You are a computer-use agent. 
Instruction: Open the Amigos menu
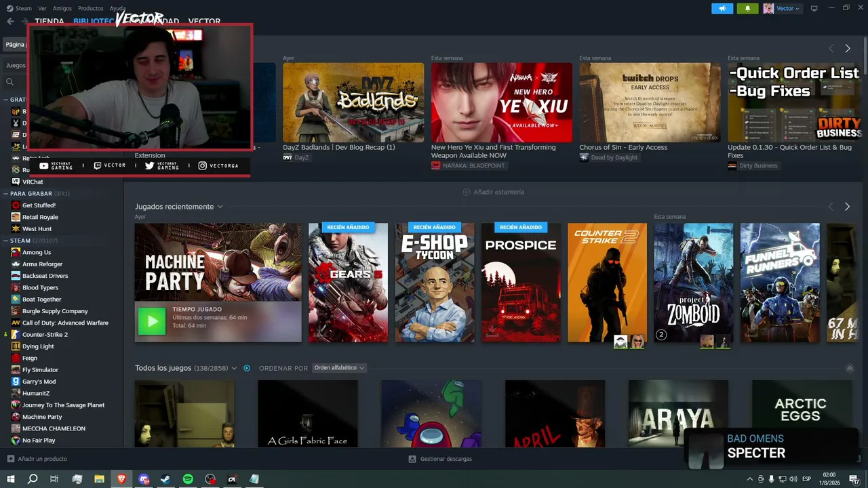coord(62,8)
